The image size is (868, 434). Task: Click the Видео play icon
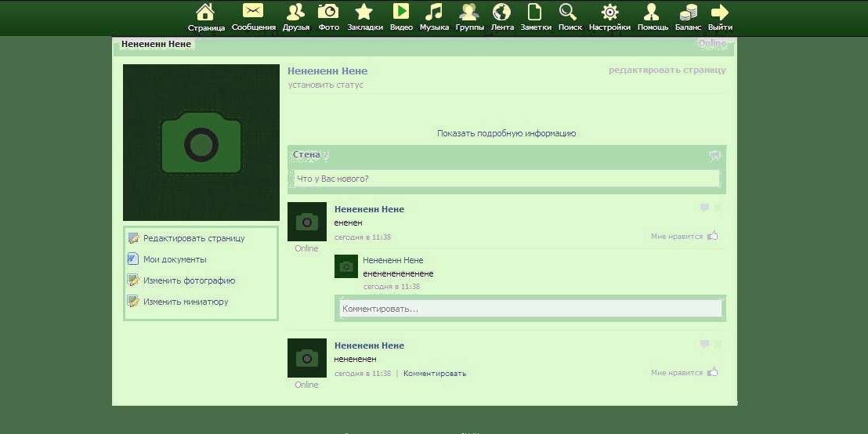coord(400,12)
